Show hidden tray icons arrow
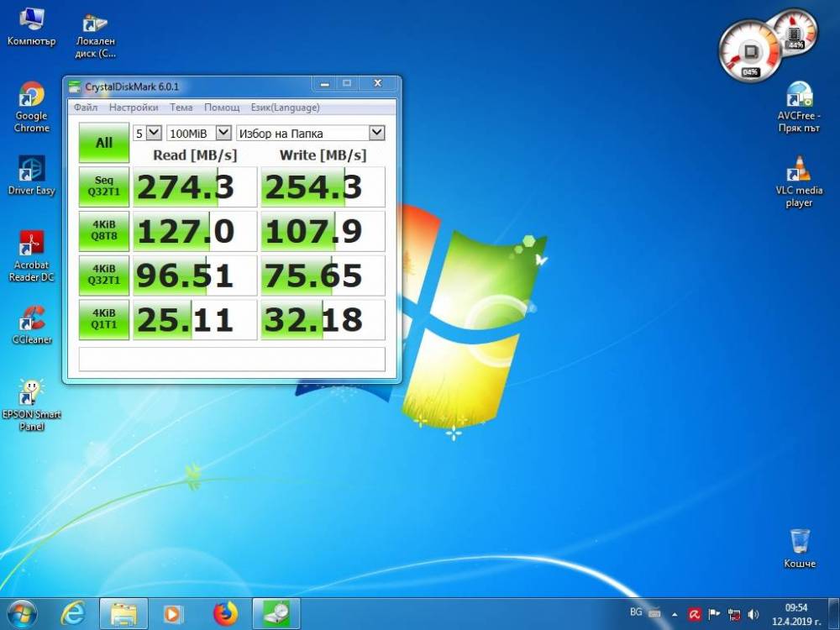The image size is (840, 630). click(x=675, y=615)
